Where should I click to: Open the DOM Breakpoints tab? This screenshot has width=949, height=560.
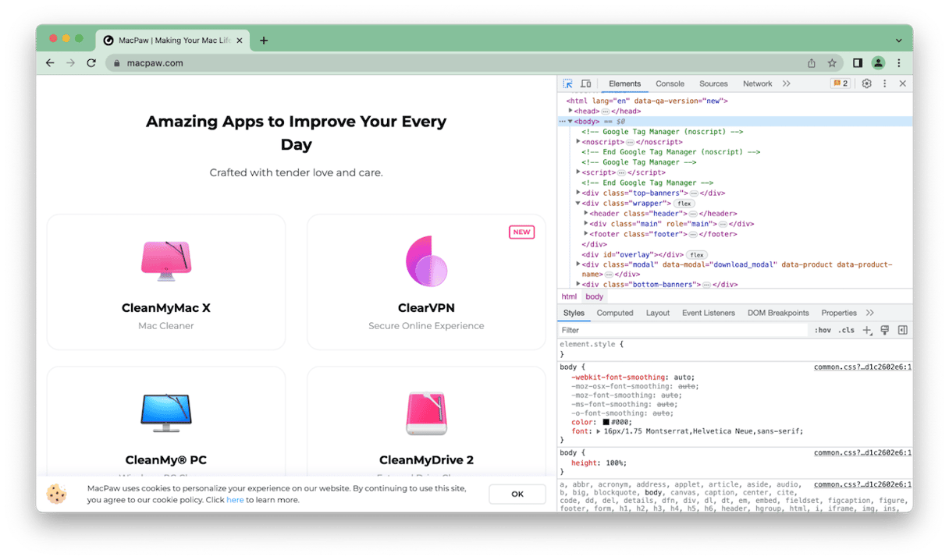point(778,313)
